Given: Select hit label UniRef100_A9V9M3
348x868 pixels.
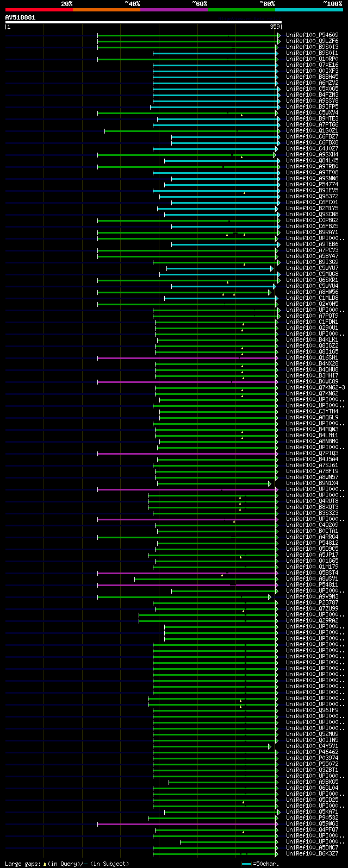Looking at the screenshot, I should click(x=312, y=596).
